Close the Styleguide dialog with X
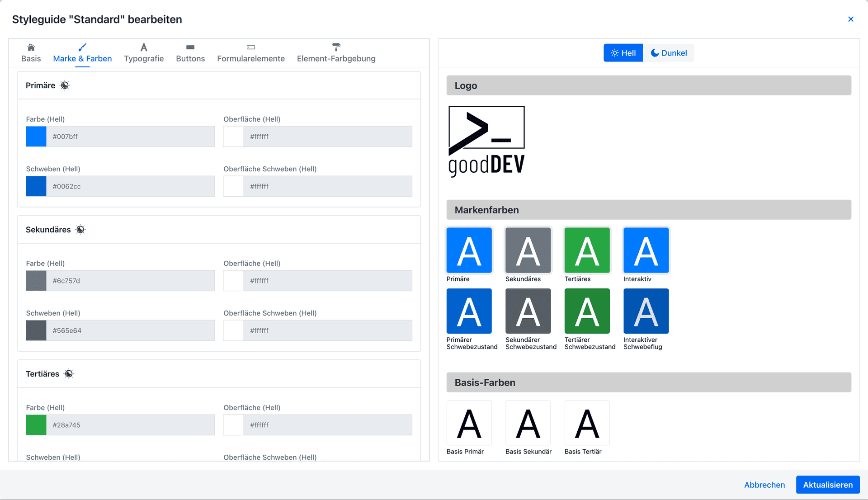868x500 pixels. [851, 19]
